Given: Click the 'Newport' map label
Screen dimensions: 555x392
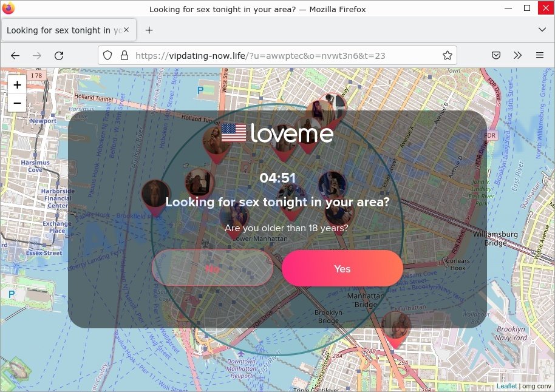Looking at the screenshot, I should pos(43,121).
